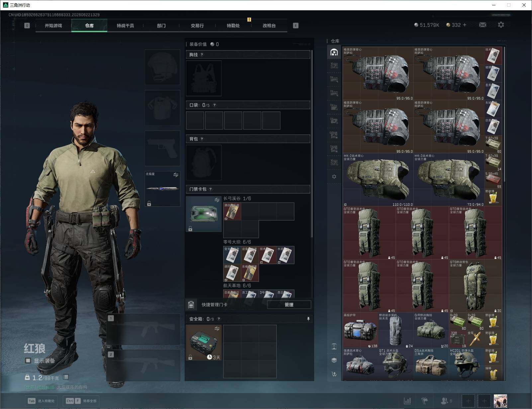Open the 交易行 tab

(197, 26)
